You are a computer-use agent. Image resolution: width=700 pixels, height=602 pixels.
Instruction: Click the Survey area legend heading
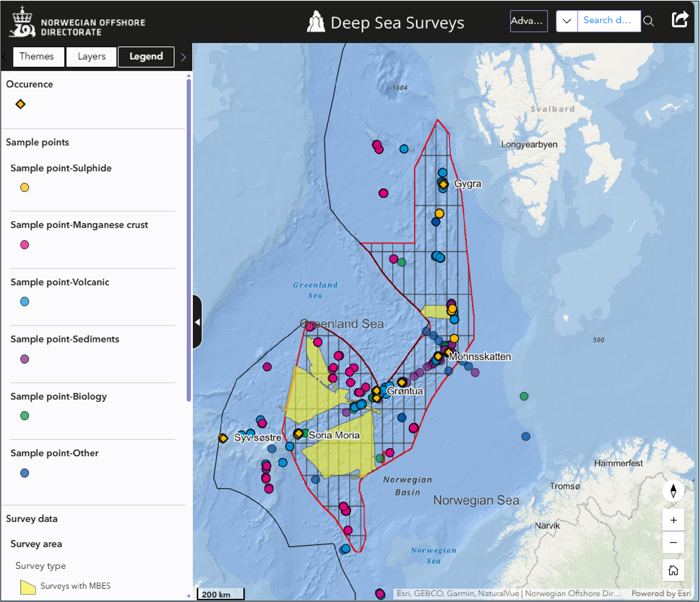point(36,544)
